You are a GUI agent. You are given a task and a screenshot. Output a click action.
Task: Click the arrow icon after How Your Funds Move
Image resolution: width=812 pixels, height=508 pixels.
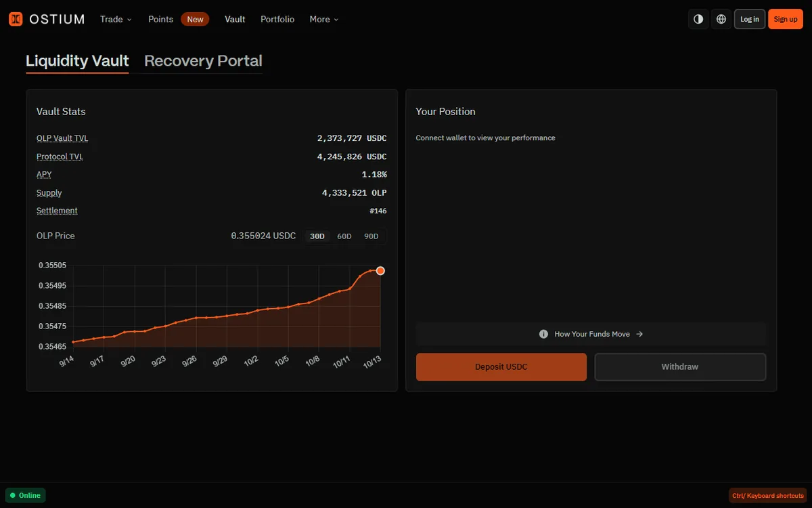tap(639, 334)
